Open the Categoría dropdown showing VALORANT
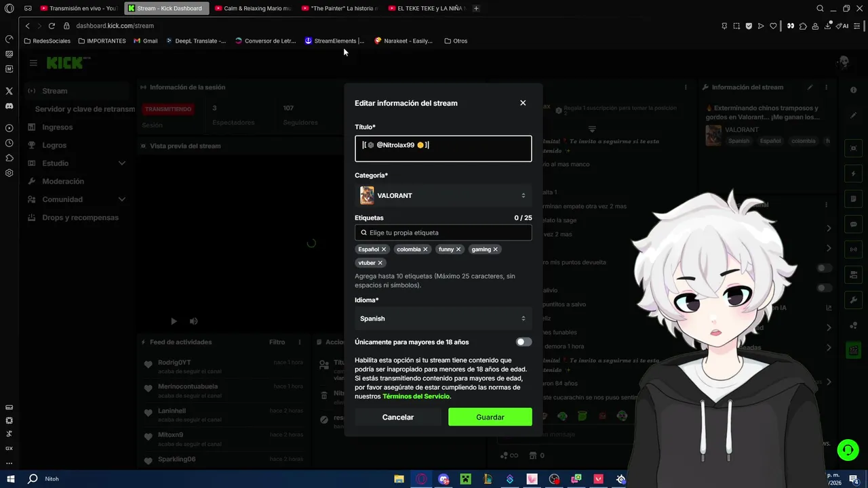The height and width of the screenshot is (488, 868). coord(443,195)
